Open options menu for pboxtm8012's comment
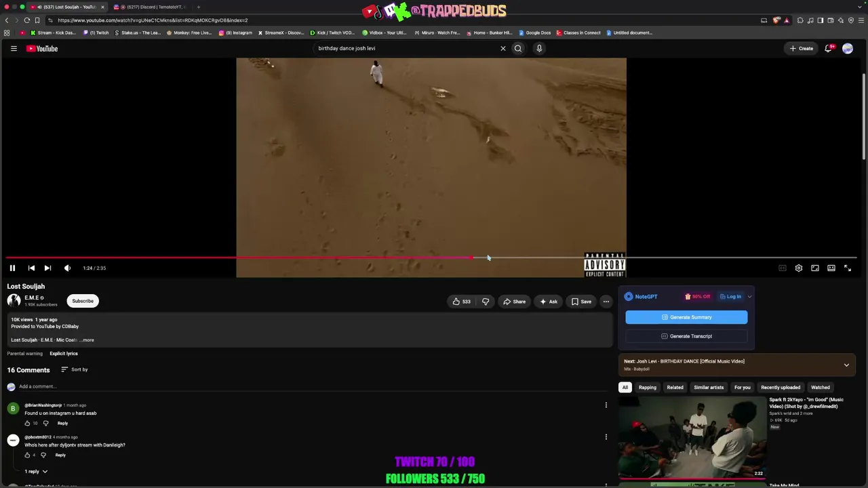Viewport: 868px width, 488px height. coord(606,437)
